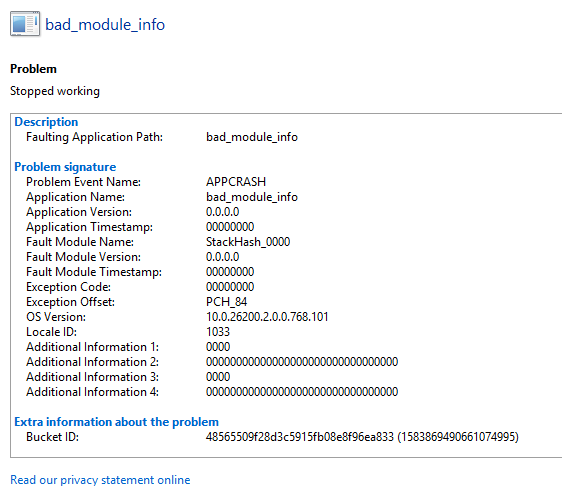This screenshot has height=486, width=562.
Task: Click the Additional Information 1 label
Action: (92, 347)
